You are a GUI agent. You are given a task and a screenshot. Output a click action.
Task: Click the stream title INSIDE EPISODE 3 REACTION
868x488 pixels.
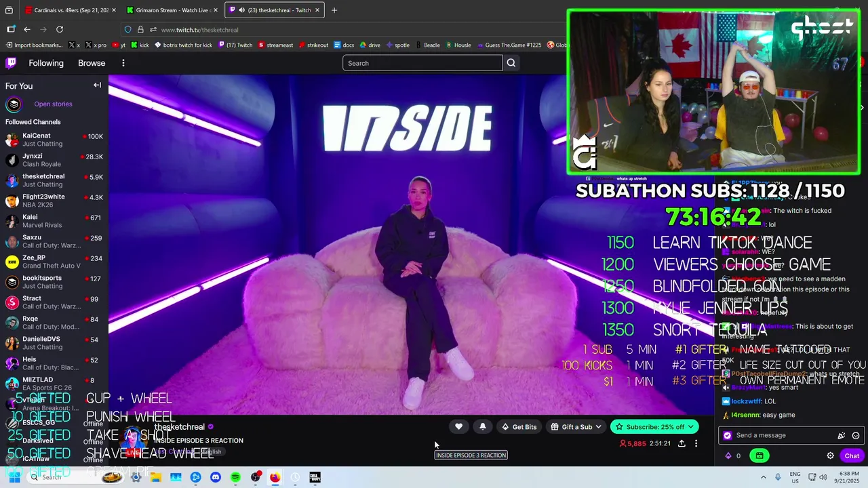[x=199, y=441]
